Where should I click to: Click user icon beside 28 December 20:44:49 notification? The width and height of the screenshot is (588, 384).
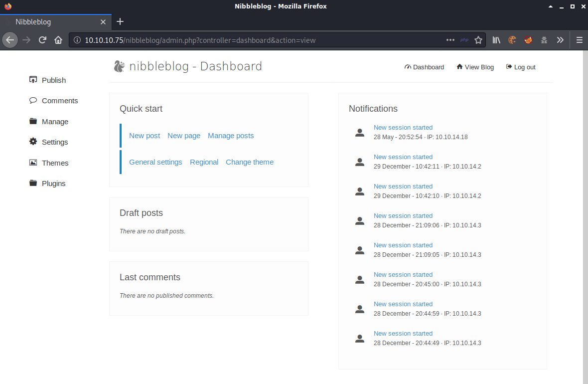click(360, 339)
